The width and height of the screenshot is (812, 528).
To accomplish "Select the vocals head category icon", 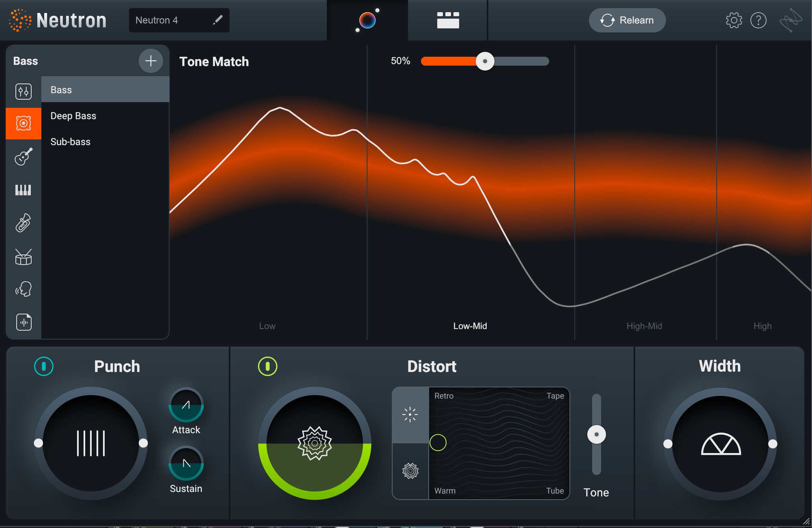I will point(24,289).
